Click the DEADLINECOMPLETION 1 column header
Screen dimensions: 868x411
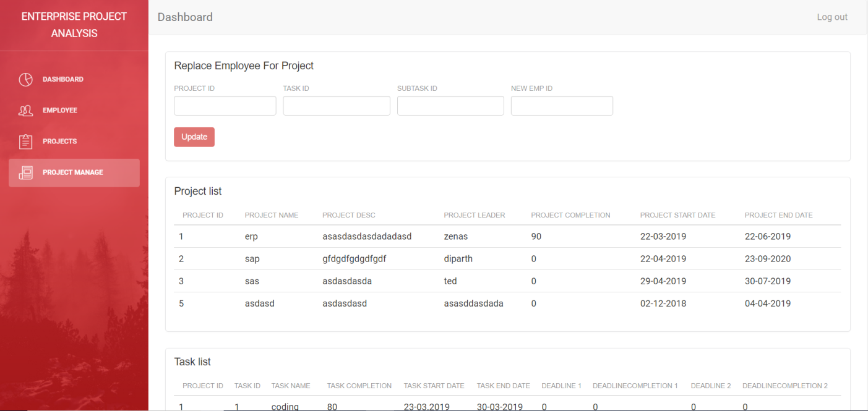tap(635, 386)
